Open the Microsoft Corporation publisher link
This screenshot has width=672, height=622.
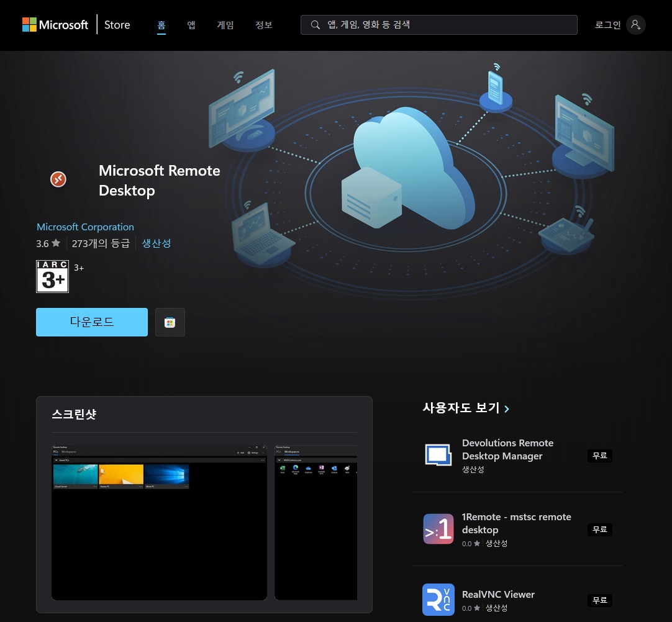click(85, 227)
